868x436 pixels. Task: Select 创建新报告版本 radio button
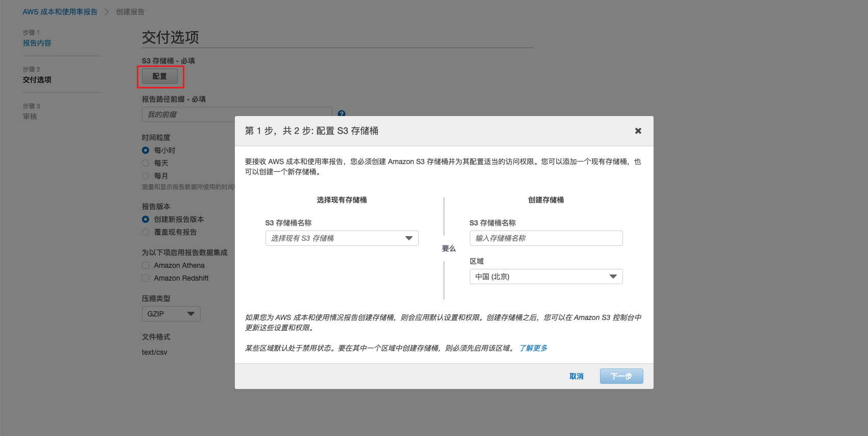pyautogui.click(x=146, y=219)
